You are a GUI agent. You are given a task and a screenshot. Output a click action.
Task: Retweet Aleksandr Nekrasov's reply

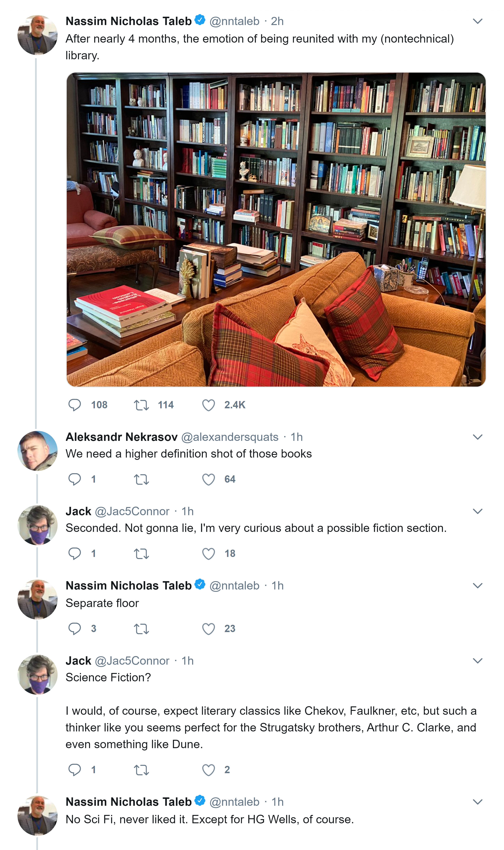click(x=141, y=479)
